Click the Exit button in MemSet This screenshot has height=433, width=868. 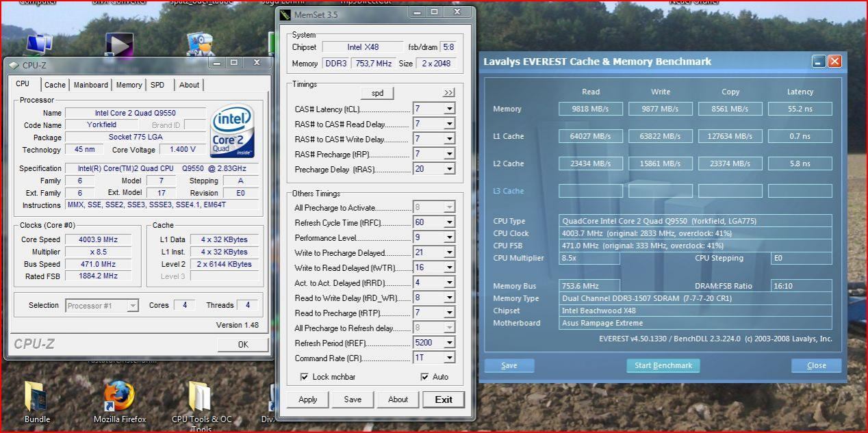[x=444, y=399]
